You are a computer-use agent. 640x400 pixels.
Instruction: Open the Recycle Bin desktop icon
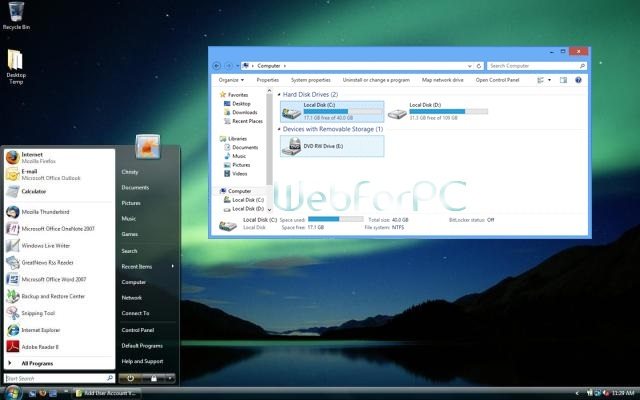point(16,16)
